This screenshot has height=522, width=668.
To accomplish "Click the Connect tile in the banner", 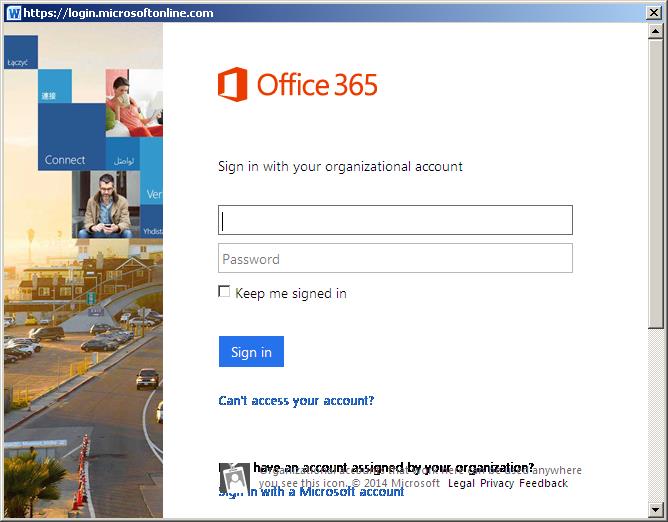I will coord(72,137).
